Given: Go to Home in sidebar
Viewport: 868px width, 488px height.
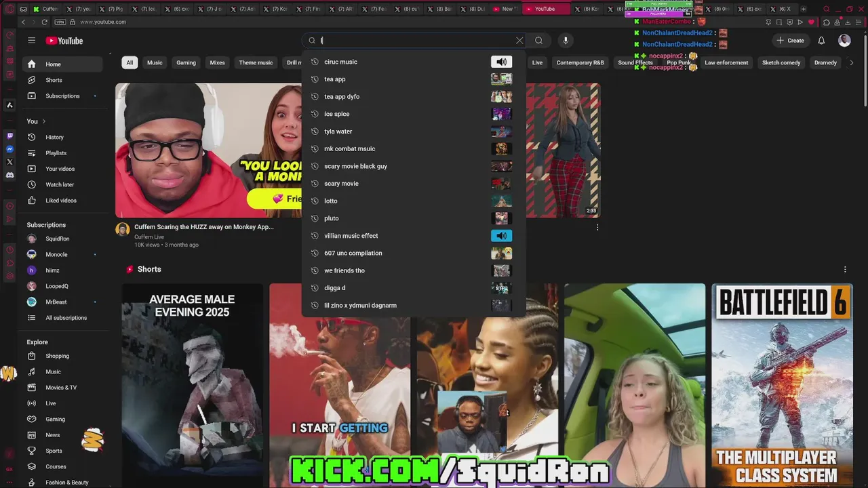Looking at the screenshot, I should [61, 64].
